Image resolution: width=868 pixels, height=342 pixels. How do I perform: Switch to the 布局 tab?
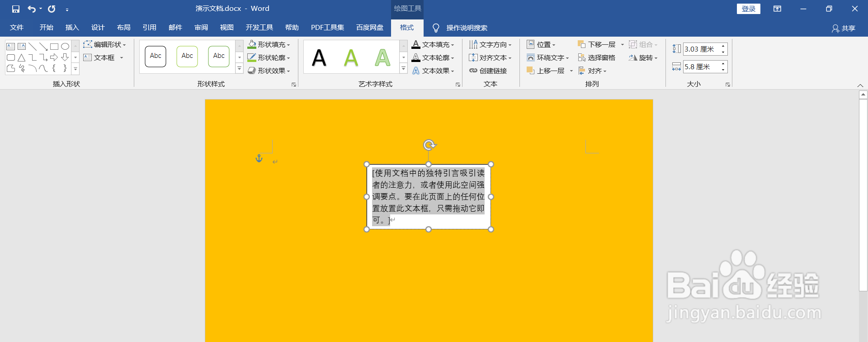[x=123, y=28]
